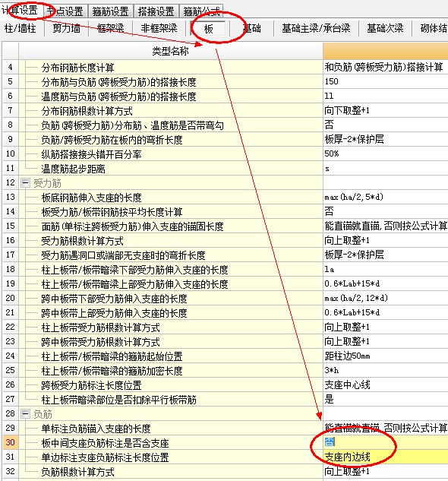Select row 受力筋遇洞口或端部无支座时的弯折长度
The height and width of the screenshot is (481, 448).
point(171,255)
